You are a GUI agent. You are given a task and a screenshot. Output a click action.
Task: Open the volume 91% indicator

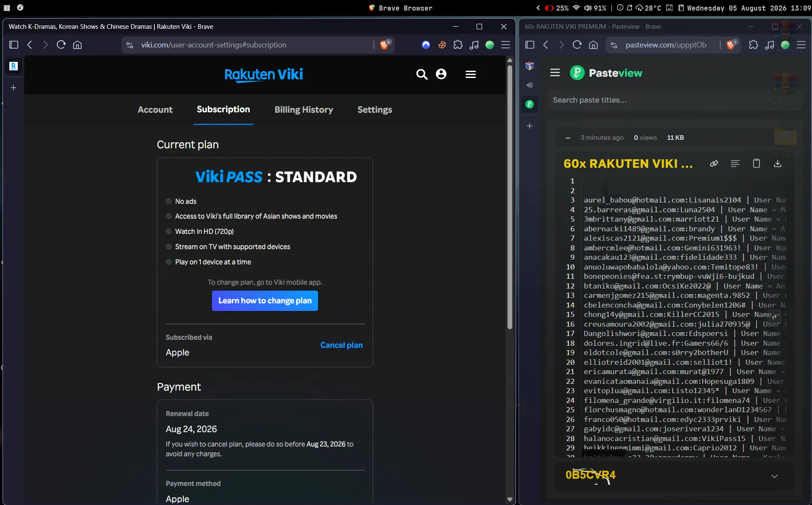point(595,8)
